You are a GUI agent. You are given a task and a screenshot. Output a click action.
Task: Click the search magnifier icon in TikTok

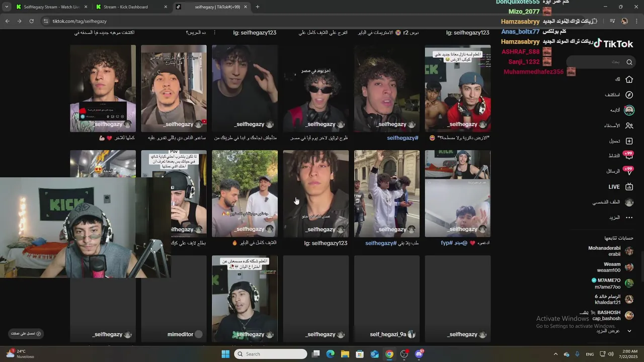[x=629, y=62]
